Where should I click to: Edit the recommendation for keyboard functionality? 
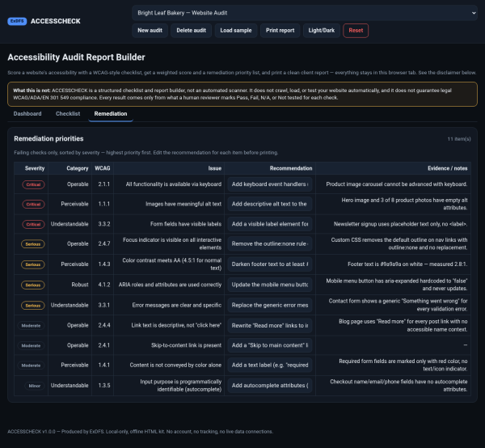point(270,184)
